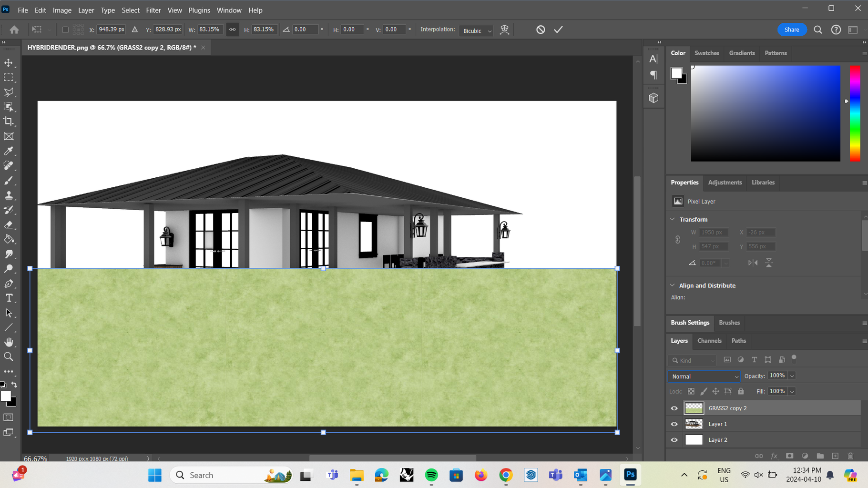Choose the Clone Stamp tool

point(9,195)
